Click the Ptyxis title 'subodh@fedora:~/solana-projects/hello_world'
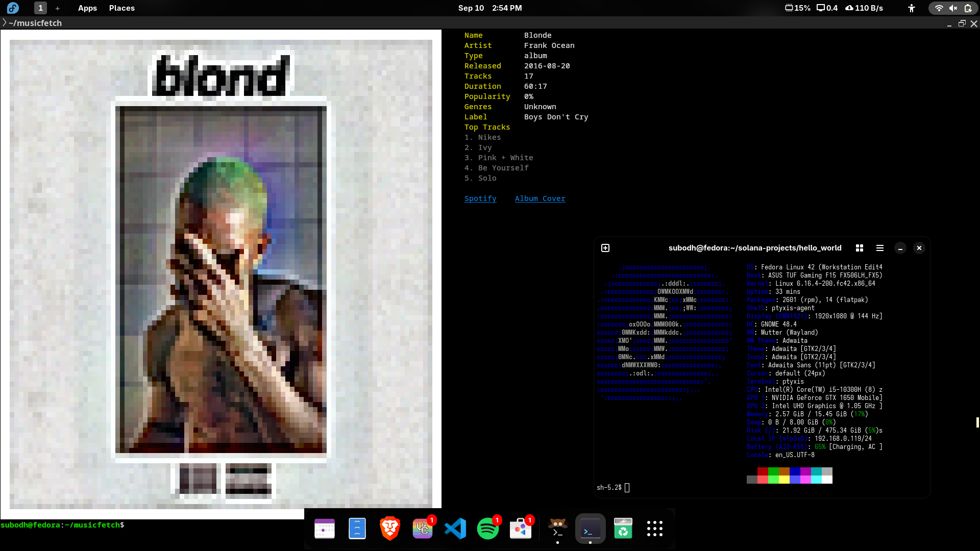980x551 pixels. click(755, 248)
